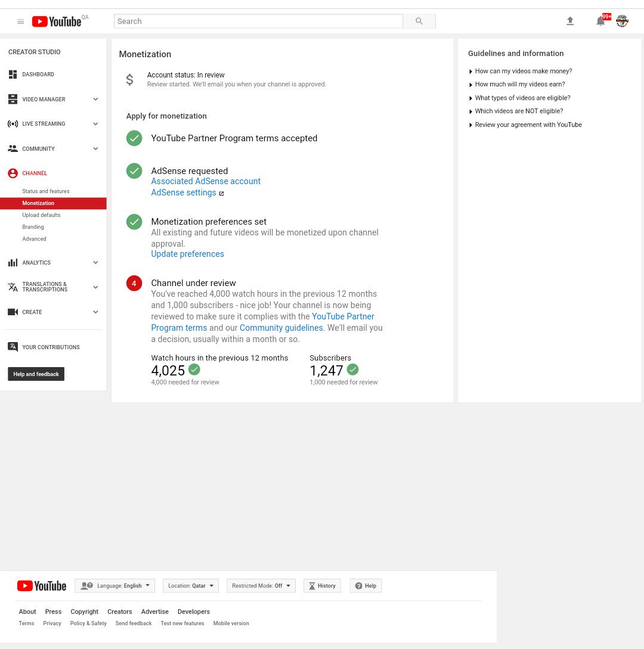Select Advanced in sidebar
The image size is (644, 649).
pos(34,239)
